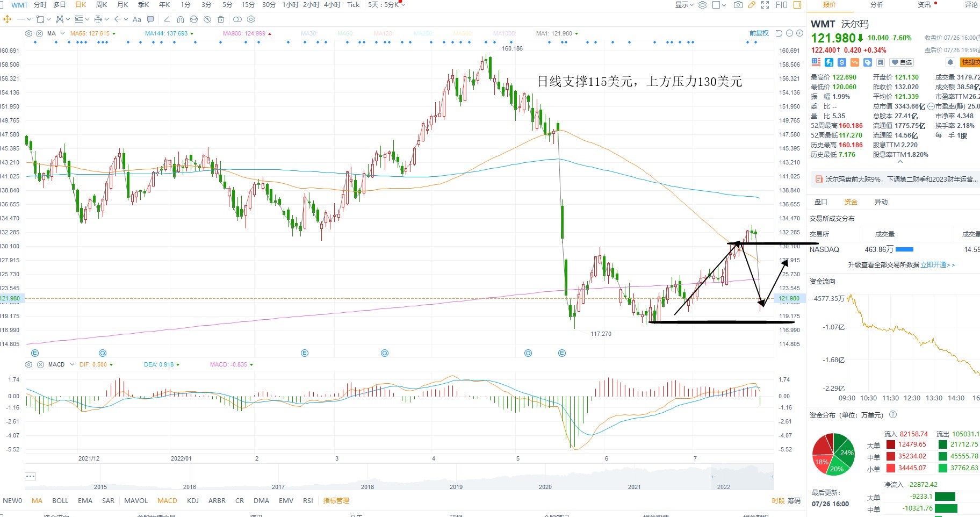Click help icon beside 资金分布
The width and height of the screenshot is (980, 517).
tap(893, 414)
